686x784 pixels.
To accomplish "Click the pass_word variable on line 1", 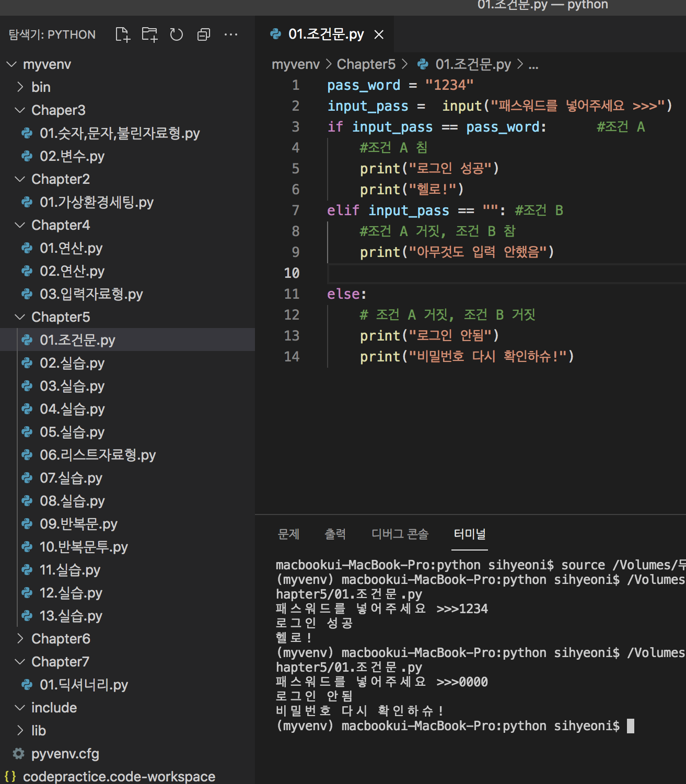I will [x=364, y=85].
